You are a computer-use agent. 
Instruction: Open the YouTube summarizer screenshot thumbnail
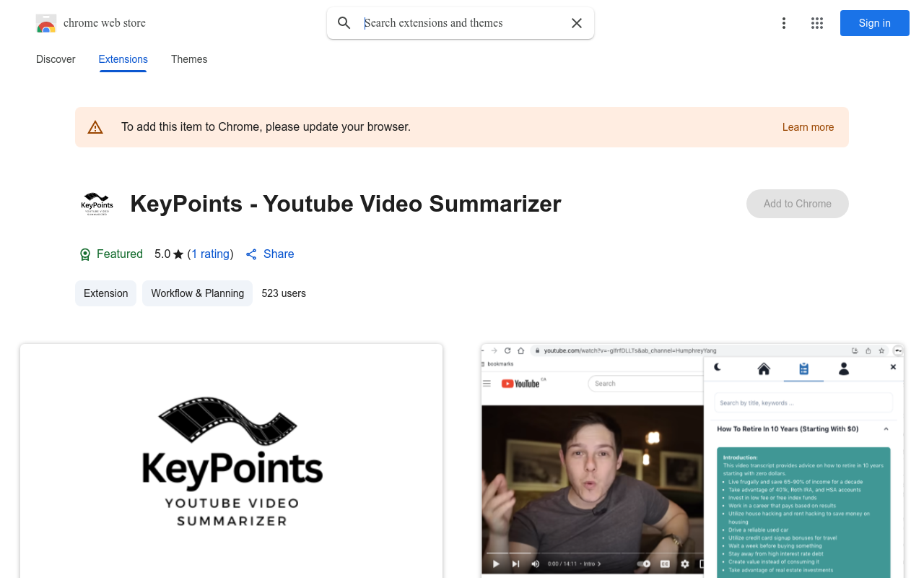coord(693,461)
